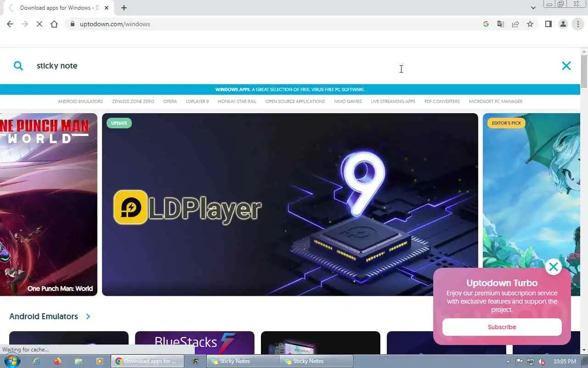Launch Firefox from the taskbar
The width and height of the screenshot is (588, 368).
click(x=57, y=361)
